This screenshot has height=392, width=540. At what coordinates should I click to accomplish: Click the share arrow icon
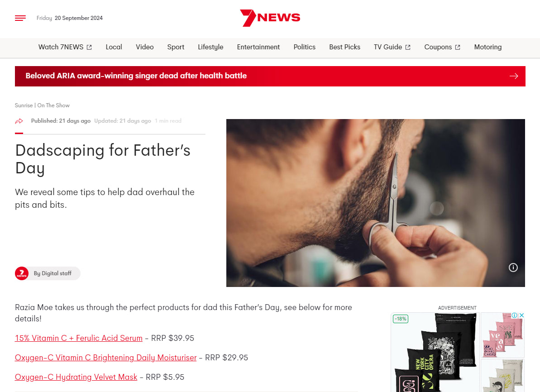tap(19, 121)
